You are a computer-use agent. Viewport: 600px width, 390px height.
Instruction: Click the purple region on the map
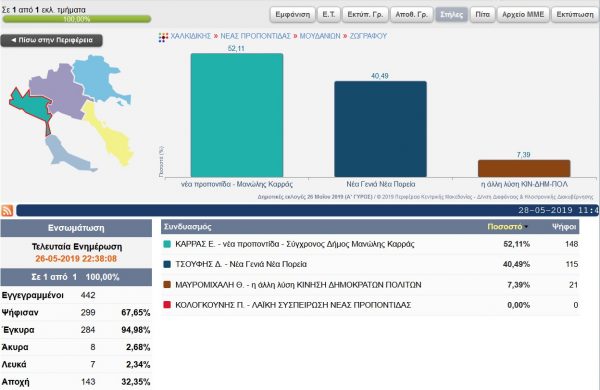point(59,92)
